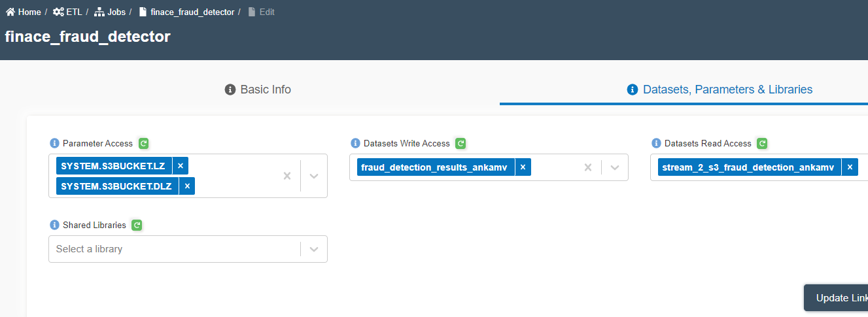Open the ETL breadcrumb link
Image resolution: width=868 pixels, height=317 pixels.
tap(67, 12)
